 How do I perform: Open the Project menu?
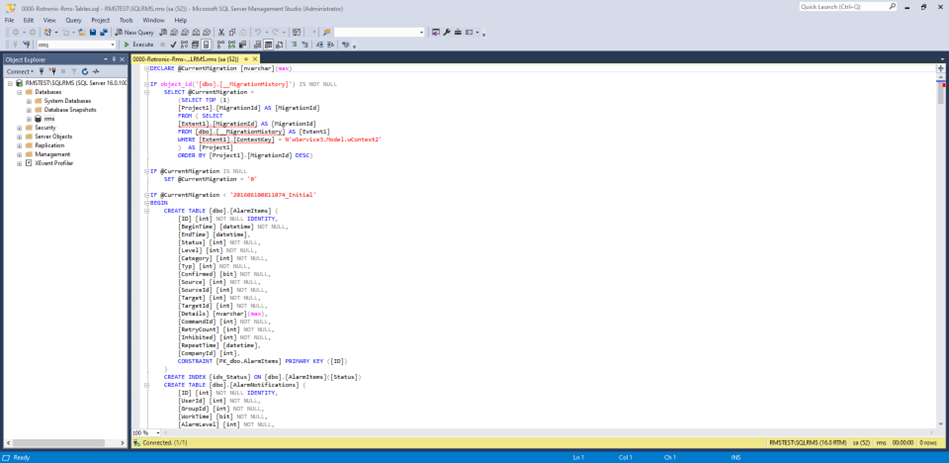click(100, 20)
